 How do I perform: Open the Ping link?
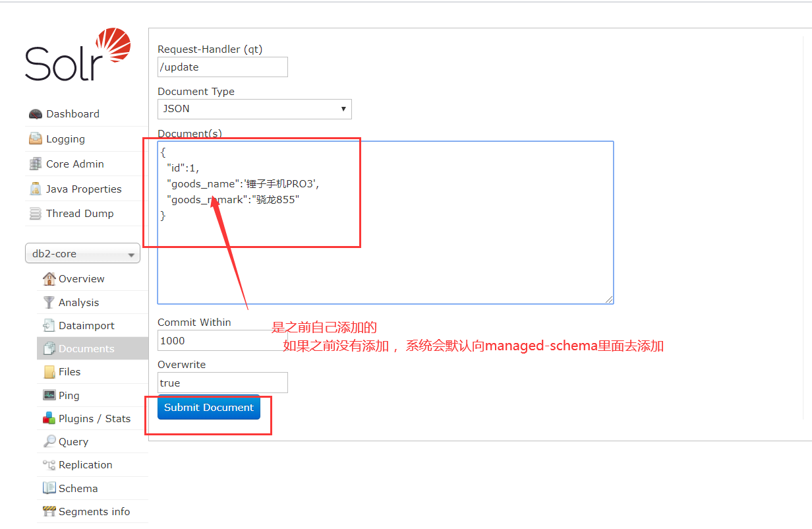69,396
